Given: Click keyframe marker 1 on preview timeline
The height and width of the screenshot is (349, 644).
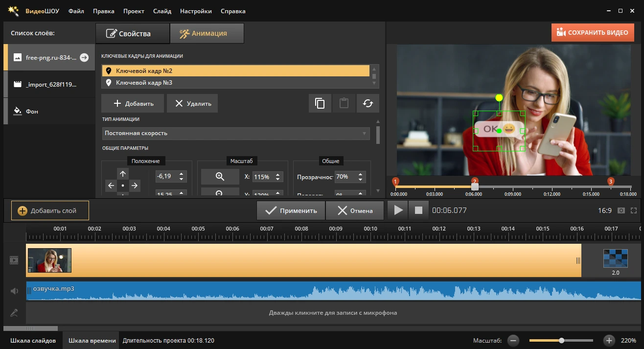Looking at the screenshot, I should point(395,182).
